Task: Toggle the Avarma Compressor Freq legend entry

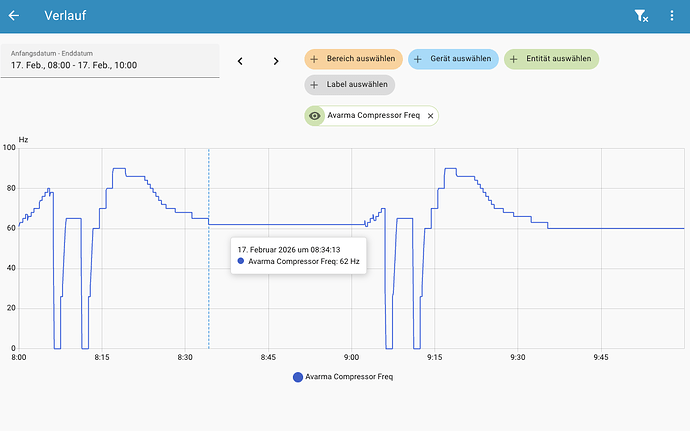Action: tap(343, 377)
